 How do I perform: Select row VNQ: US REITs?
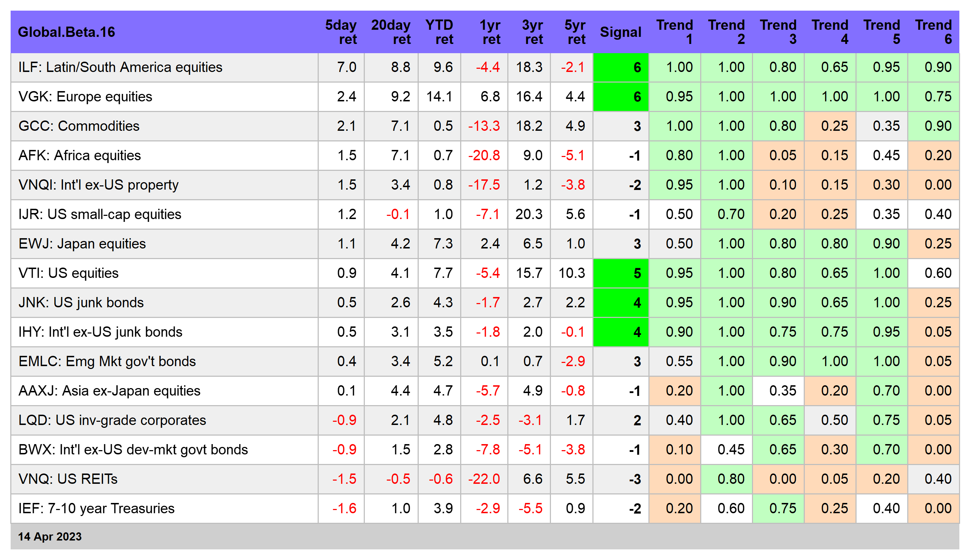485,479
